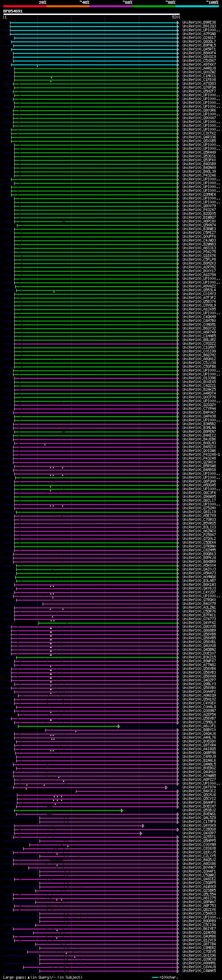Select the UniRef100_Q8TTB4 label
This screenshot has height=980, width=222.
pos(199,944)
